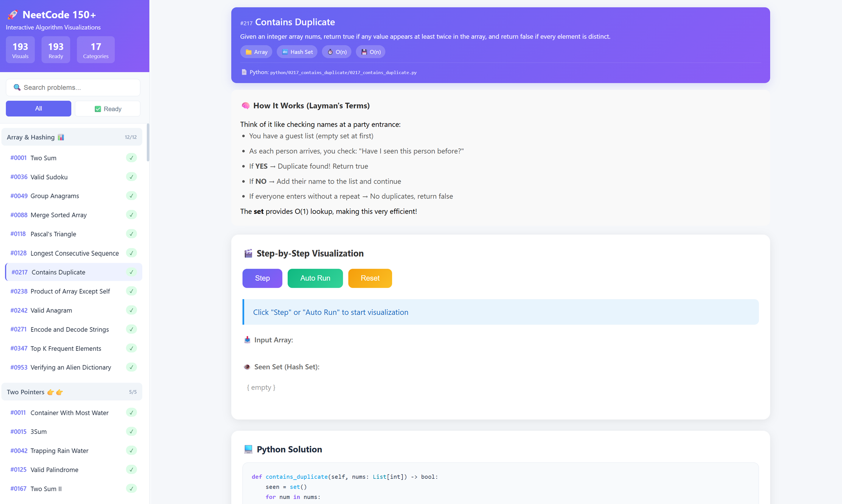Click the sidebar vertical scrollbar
Screen dimensions: 842x504
pyautogui.click(x=148, y=142)
